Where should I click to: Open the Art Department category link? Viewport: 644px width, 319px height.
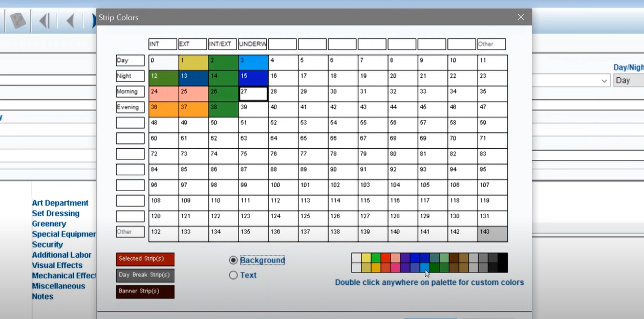coord(60,203)
